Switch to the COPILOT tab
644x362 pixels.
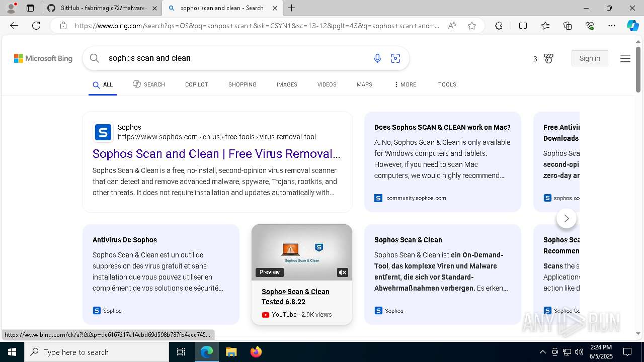pos(196,84)
